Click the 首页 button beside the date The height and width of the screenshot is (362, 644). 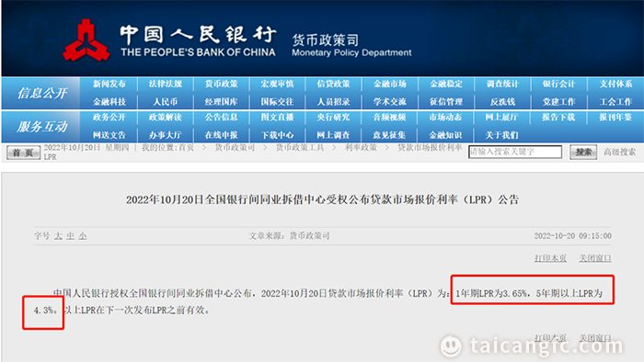[23, 153]
